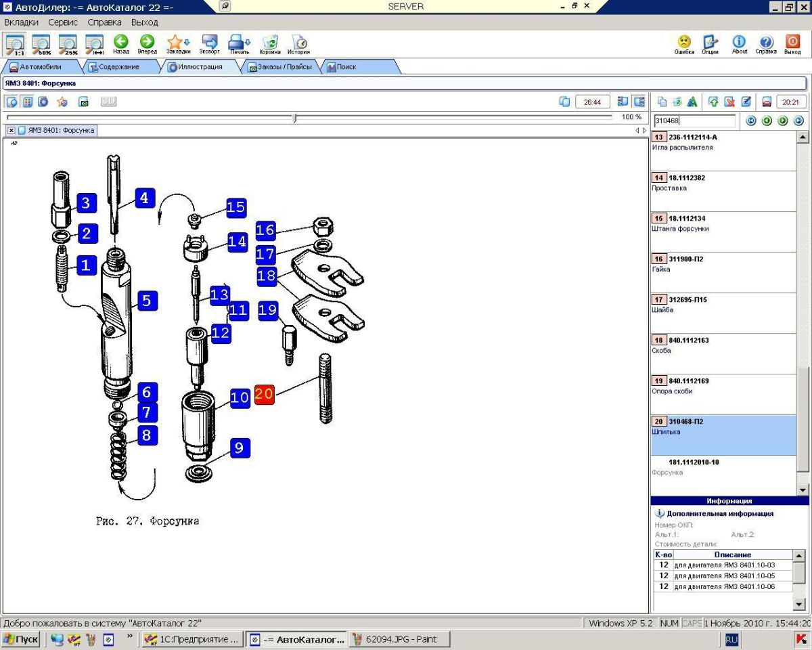Set illustration zoom to 25%
This screenshot has height=650, width=812.
[68, 45]
